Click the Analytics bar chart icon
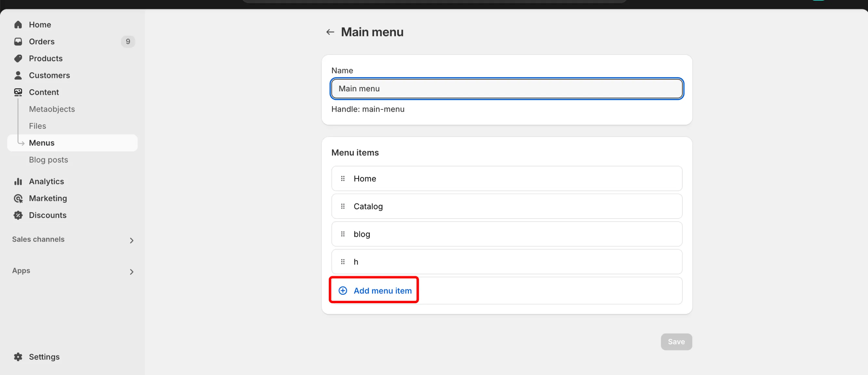This screenshot has width=868, height=375. point(18,181)
